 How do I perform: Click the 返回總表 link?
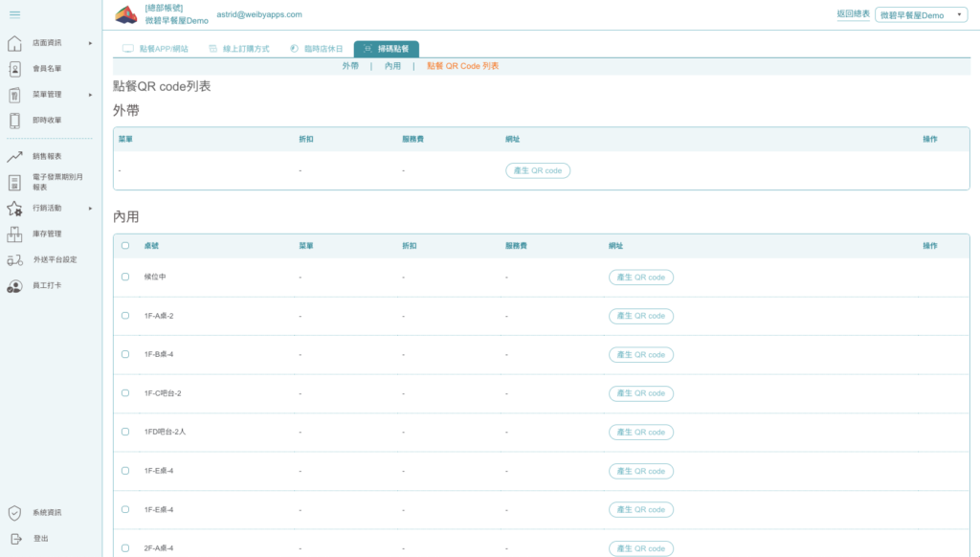(x=853, y=13)
